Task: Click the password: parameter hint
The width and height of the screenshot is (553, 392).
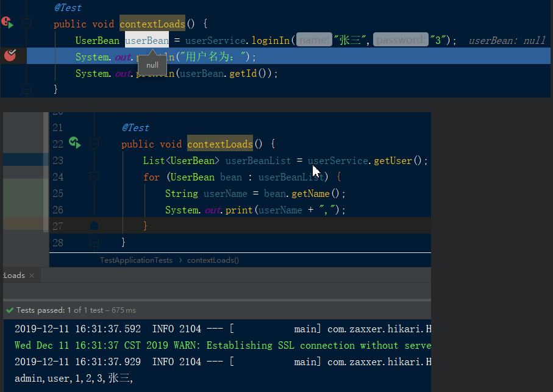Action: click(x=401, y=40)
